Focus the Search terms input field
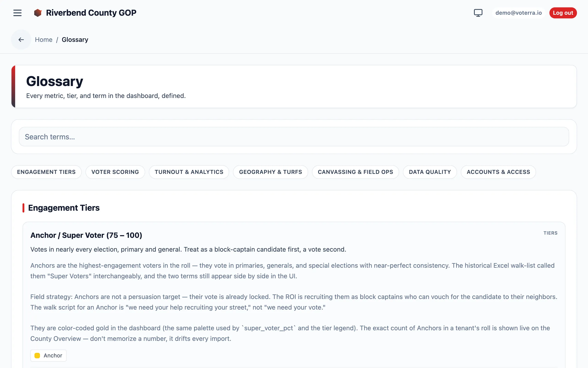588x368 pixels. [294, 137]
